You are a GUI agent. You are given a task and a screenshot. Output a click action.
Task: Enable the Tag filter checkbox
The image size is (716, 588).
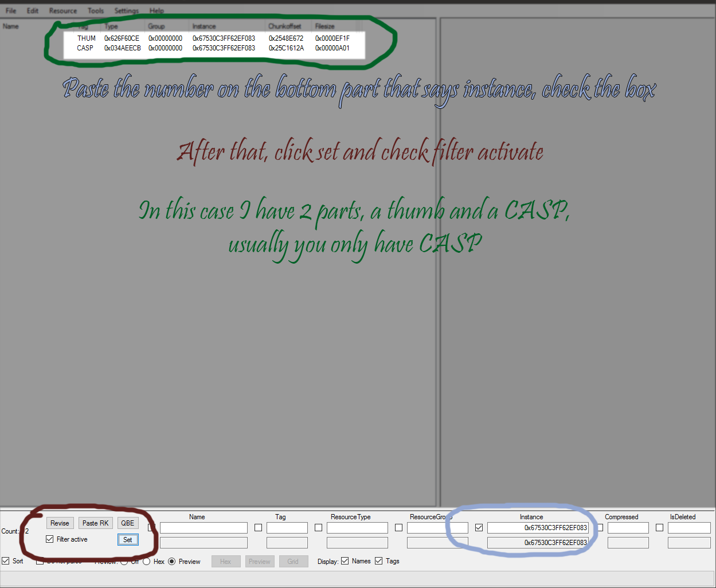(259, 528)
